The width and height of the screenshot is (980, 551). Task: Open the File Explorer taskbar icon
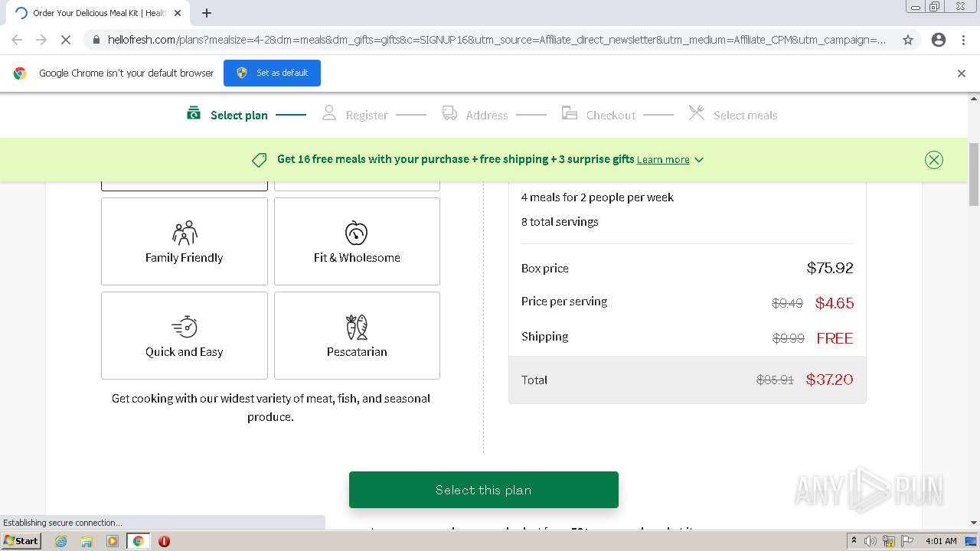87,541
